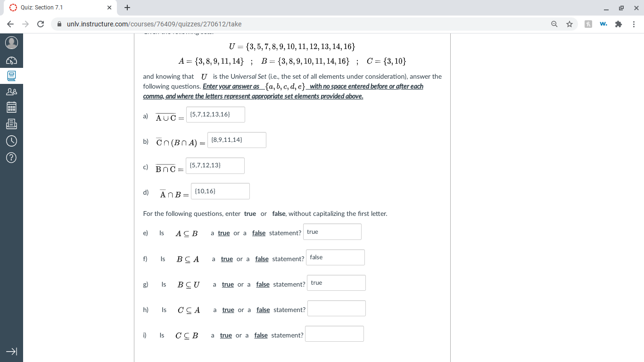Open the Canvas Account avatar icon
Screen dimensions: 644x362
(x=11, y=43)
